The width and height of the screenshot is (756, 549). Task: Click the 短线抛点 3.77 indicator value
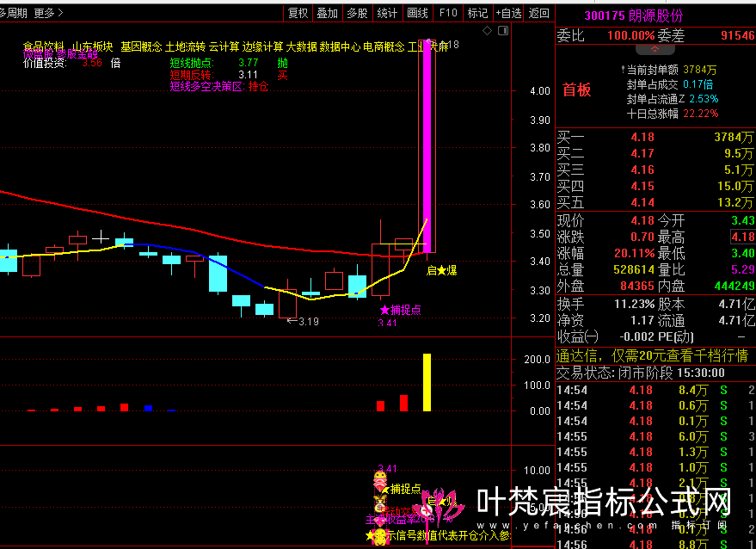coord(249,63)
